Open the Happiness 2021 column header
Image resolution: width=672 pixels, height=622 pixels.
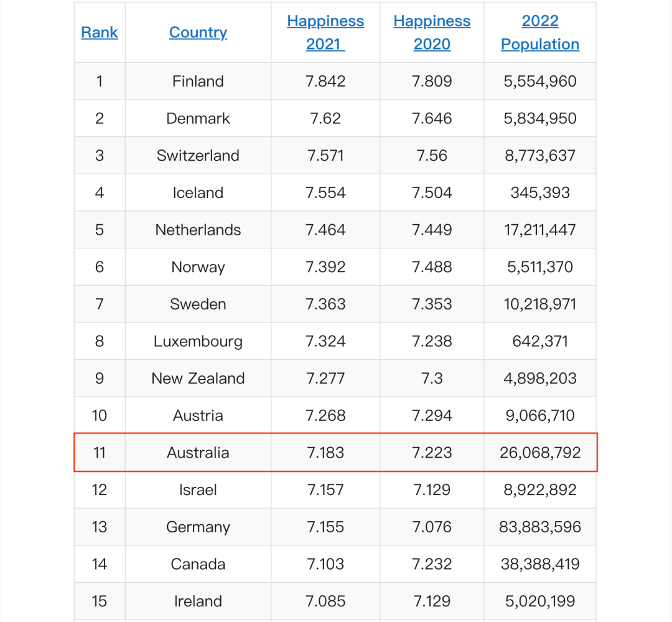click(325, 32)
